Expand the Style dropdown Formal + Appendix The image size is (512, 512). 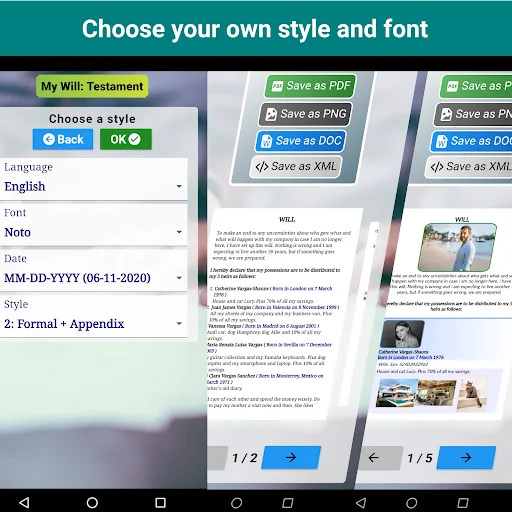[94, 316]
